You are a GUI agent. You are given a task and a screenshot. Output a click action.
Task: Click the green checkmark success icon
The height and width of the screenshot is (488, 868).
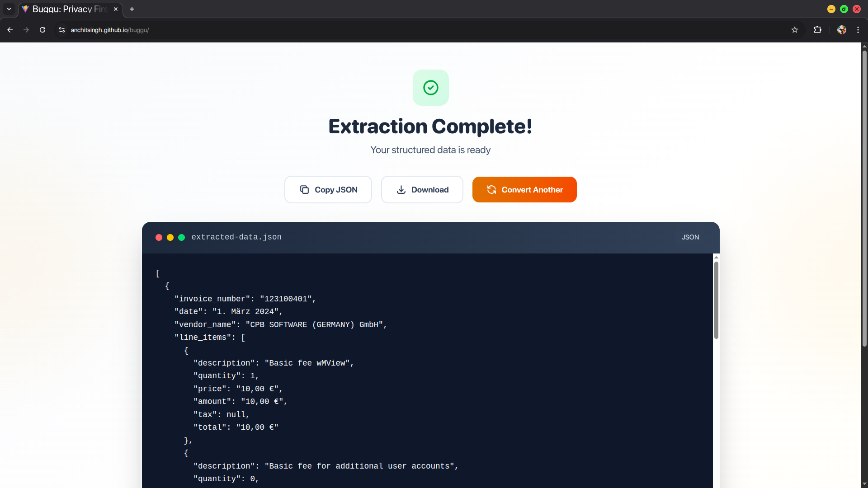[x=430, y=88]
